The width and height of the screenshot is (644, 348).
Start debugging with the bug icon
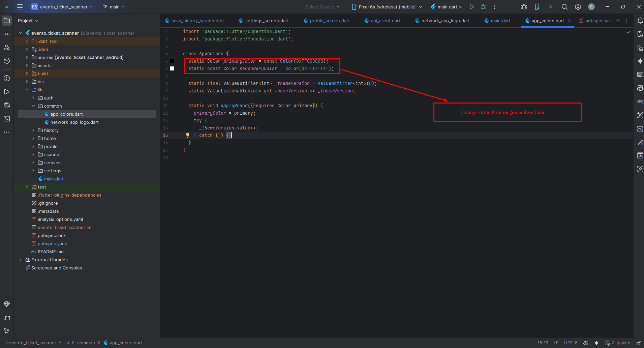tap(483, 7)
